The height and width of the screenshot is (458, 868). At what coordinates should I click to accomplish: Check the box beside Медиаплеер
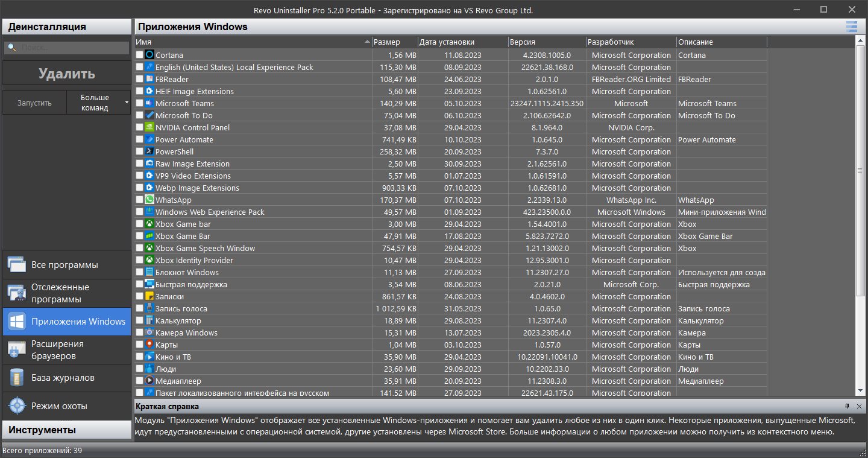[x=140, y=381]
